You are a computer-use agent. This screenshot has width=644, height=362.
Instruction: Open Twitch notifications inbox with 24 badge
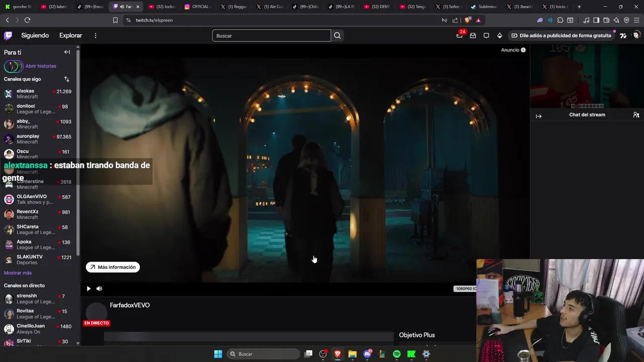[x=459, y=35]
